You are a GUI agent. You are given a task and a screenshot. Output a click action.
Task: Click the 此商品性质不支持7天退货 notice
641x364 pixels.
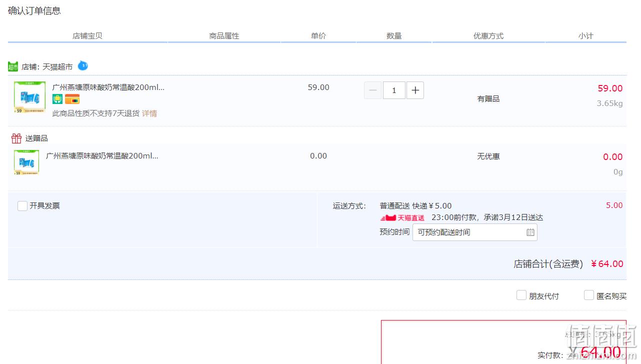[x=96, y=113]
